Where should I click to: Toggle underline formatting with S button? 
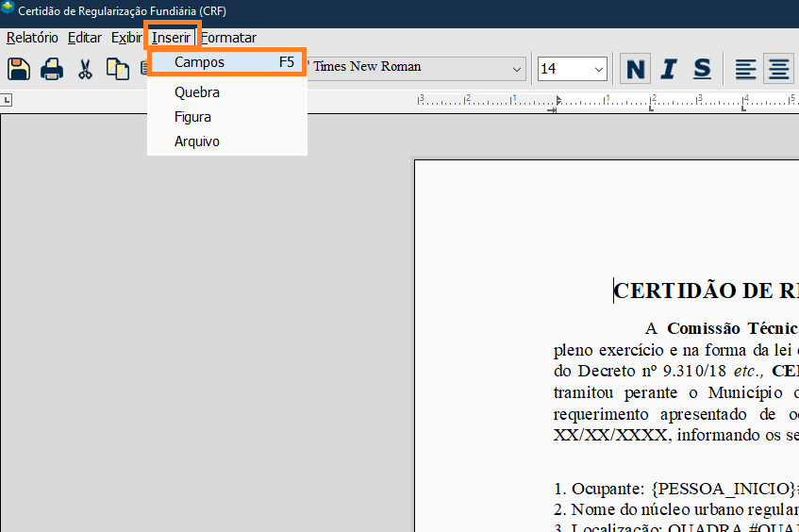702,69
